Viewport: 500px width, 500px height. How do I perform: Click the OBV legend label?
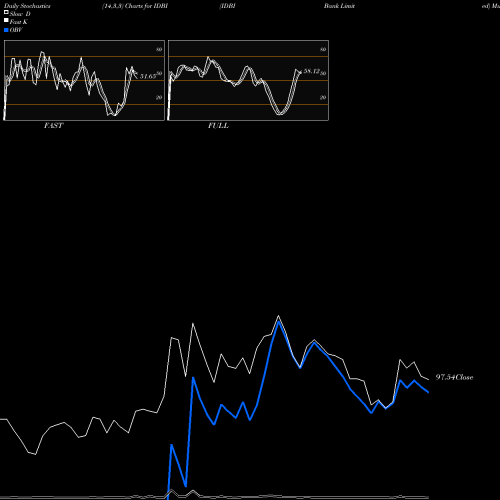click(16, 30)
